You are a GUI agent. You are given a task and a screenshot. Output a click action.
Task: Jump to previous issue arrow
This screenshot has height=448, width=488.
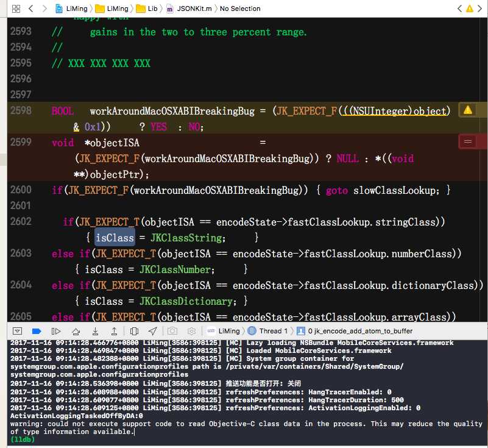(x=459, y=9)
